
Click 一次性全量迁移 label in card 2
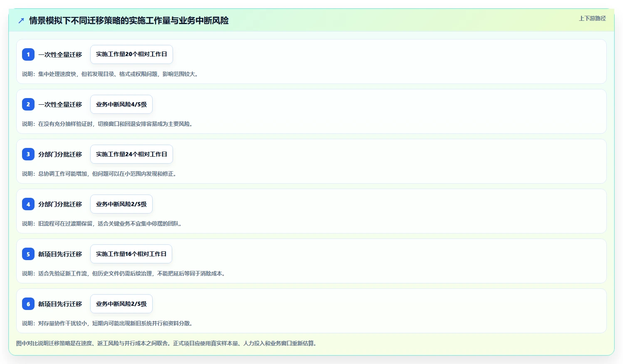[x=60, y=104]
